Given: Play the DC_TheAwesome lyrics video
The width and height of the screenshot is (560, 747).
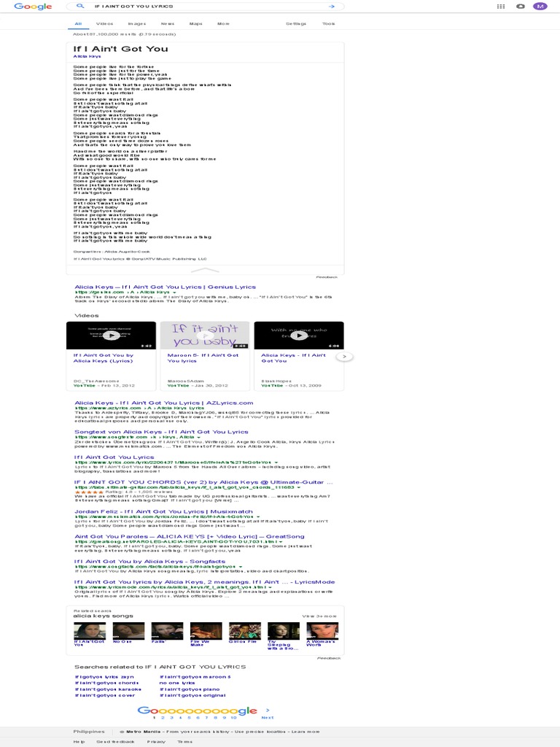Looking at the screenshot, I should tap(111, 336).
